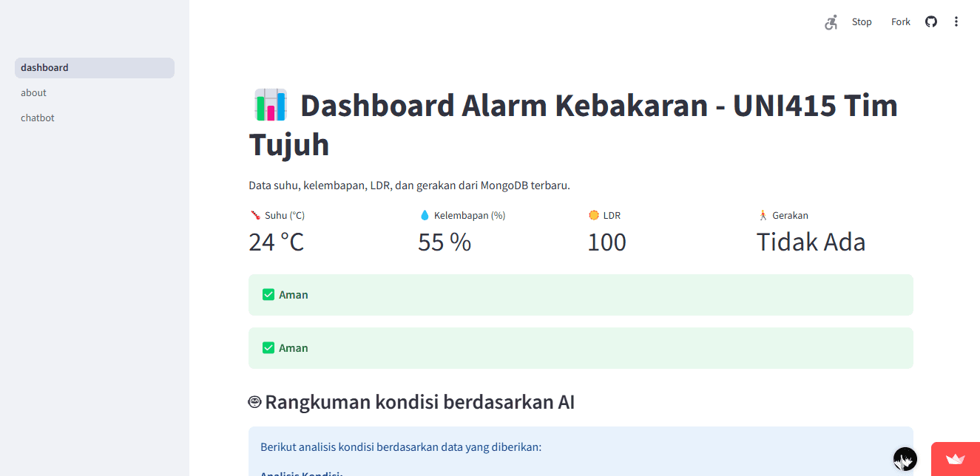980x476 pixels.
Task: Click the AI icon beside Rangkuman heading
Action: 255,402
